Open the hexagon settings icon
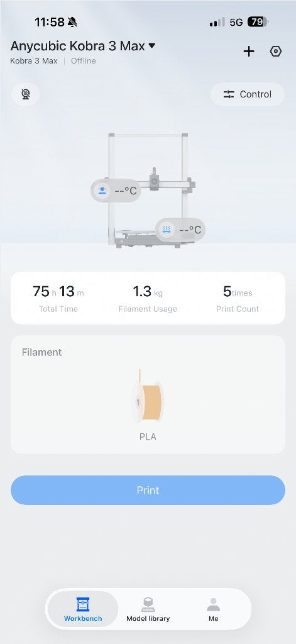The width and height of the screenshot is (296, 644). coord(276,52)
